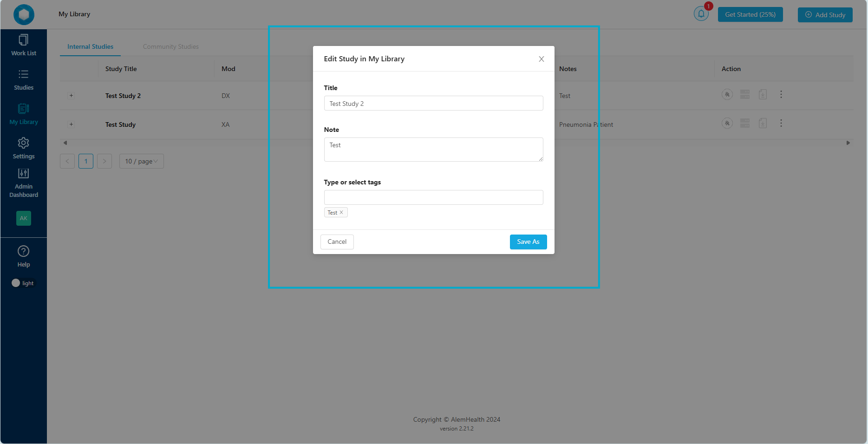Screen dimensions: 868x444
Task: Click first action icon for Test Study 2
Action: click(x=727, y=94)
